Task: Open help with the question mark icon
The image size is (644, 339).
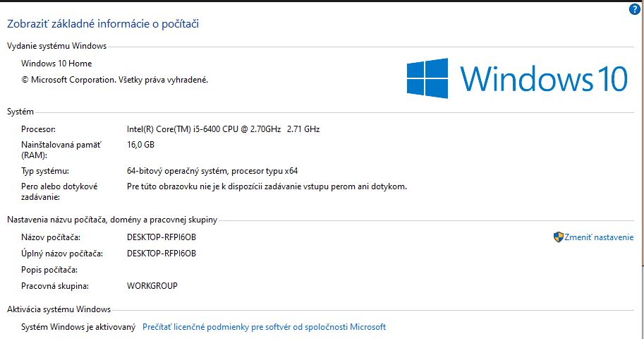Action: pos(635,10)
